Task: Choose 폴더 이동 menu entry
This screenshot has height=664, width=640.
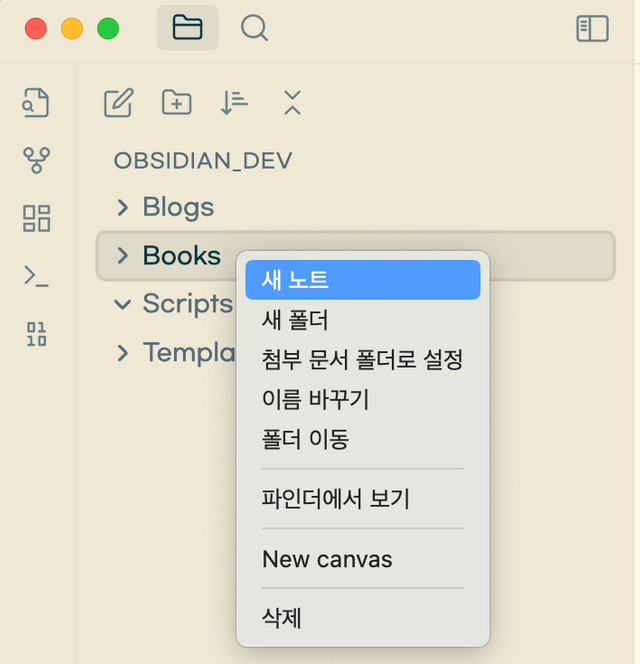Action: 363,439
